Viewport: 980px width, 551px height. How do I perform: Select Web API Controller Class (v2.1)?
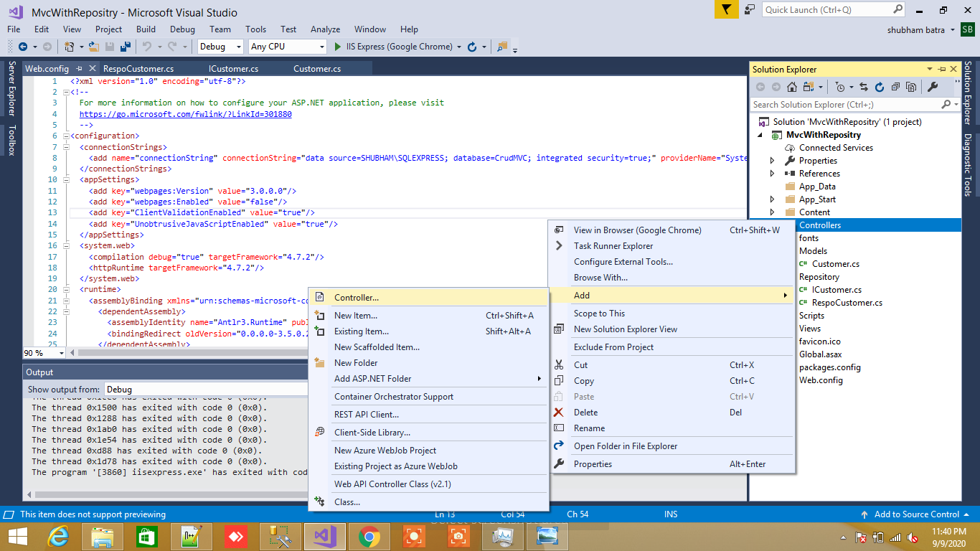428,484
